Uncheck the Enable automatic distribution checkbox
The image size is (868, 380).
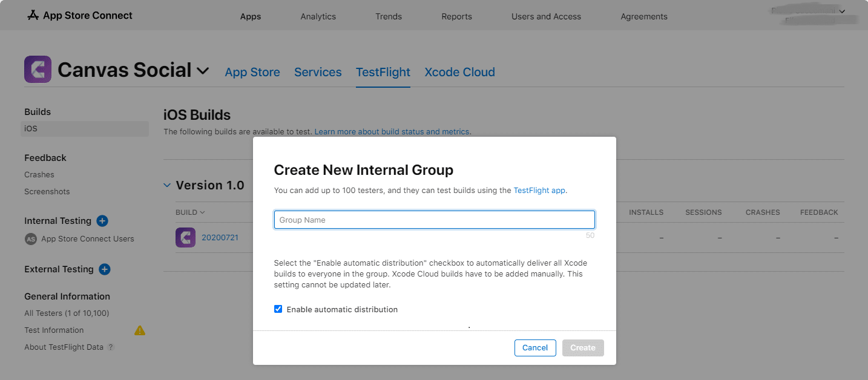click(x=278, y=309)
